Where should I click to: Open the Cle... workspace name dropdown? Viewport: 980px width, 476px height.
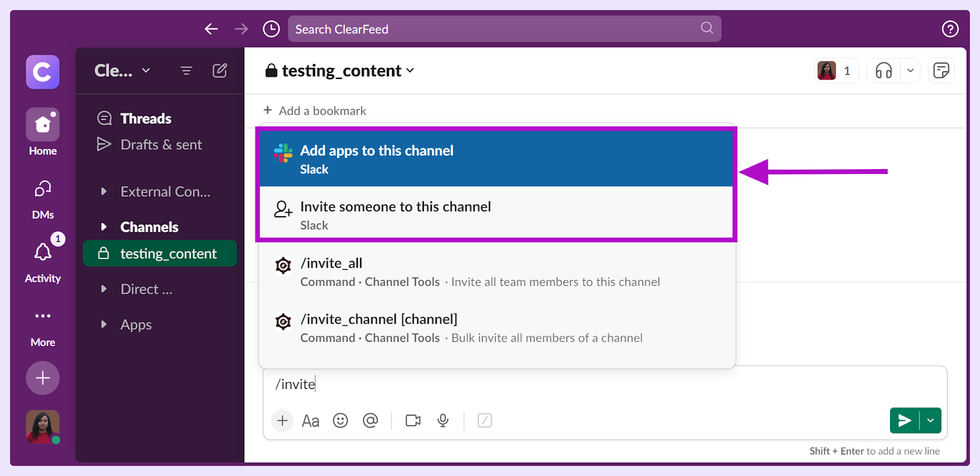(122, 70)
